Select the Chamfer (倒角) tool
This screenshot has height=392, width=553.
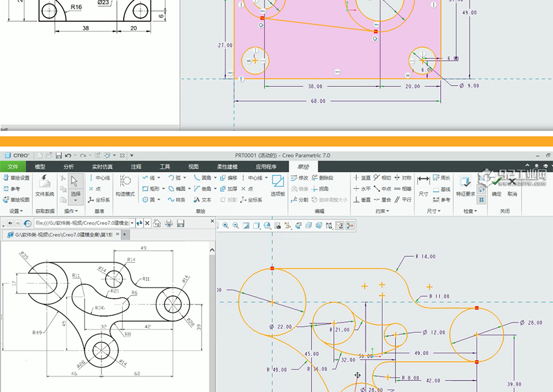(202, 189)
